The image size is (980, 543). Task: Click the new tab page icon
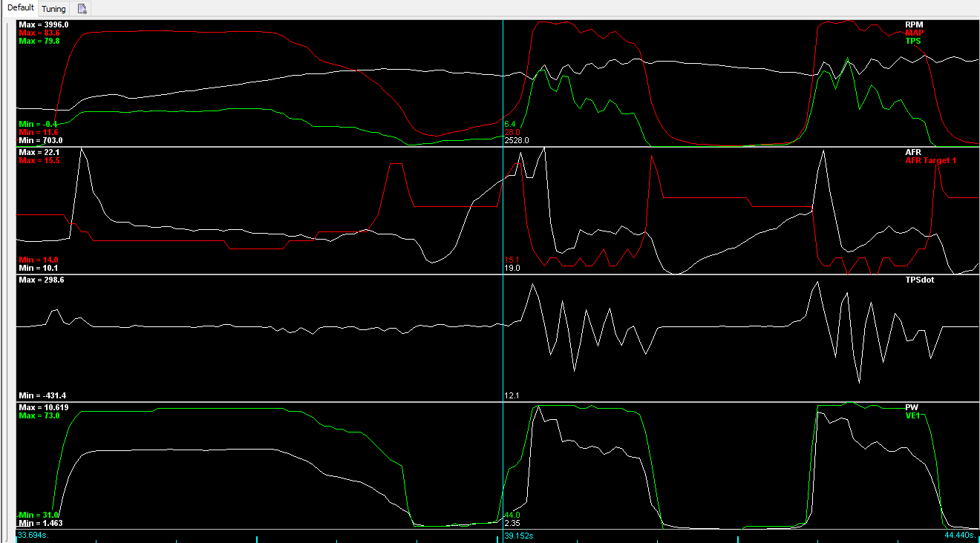click(82, 9)
